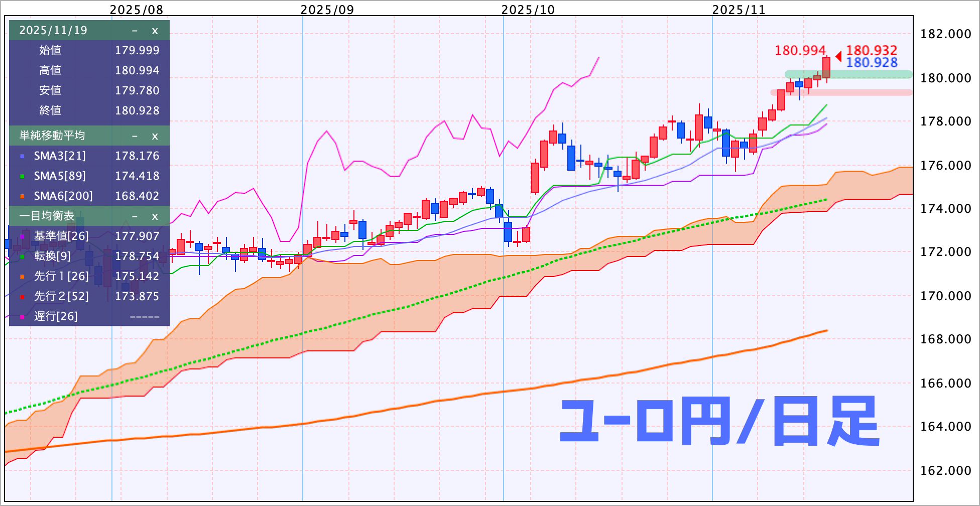The height and width of the screenshot is (506, 980).
Task: Click the 180.000 price axis label
Action: coord(945,78)
